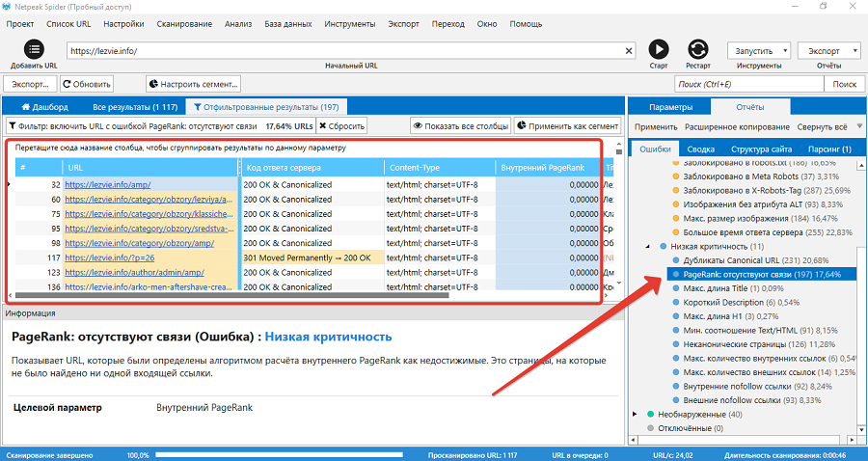Select Дубликаты Canonical URL (231) item
868x461 pixels.
pos(755,260)
